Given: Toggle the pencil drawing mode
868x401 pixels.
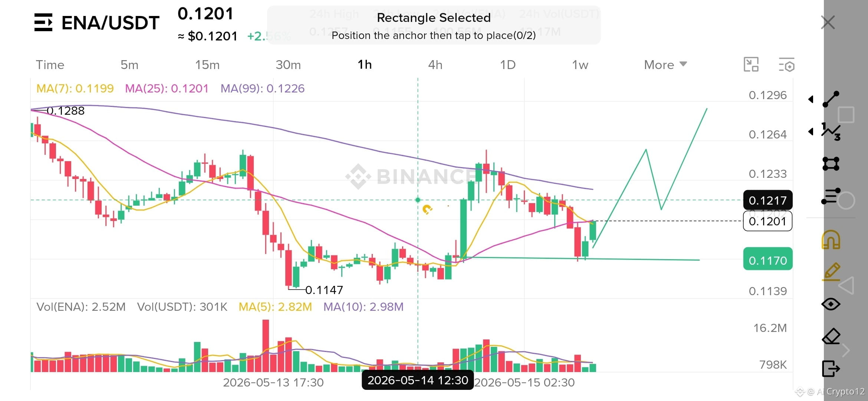Looking at the screenshot, I should (831, 272).
